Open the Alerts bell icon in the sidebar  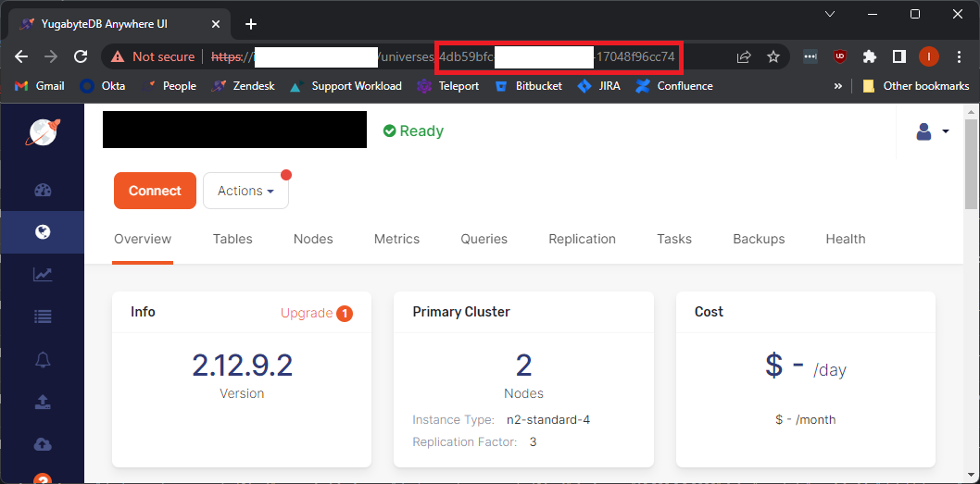(43, 359)
